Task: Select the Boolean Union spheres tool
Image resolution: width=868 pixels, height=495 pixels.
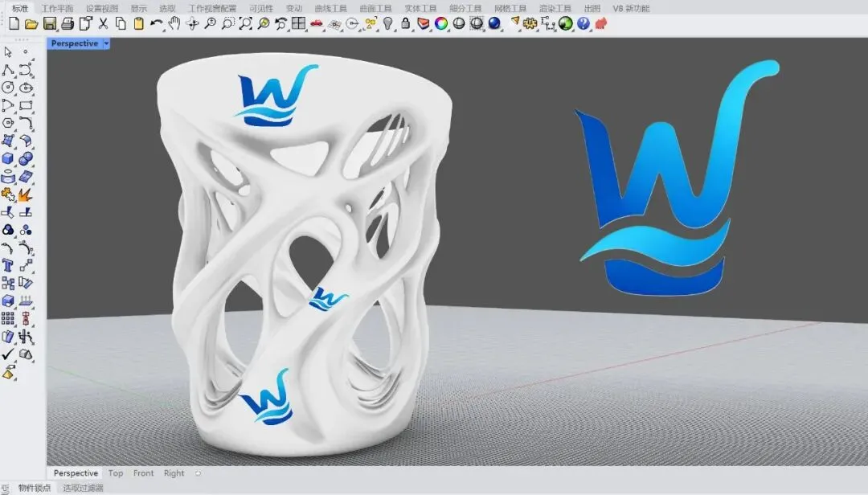Action: 26,158
